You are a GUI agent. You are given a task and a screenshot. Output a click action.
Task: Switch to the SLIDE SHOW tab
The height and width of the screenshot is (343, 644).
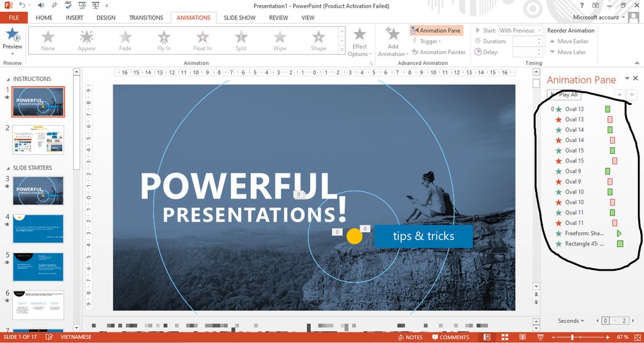point(240,18)
